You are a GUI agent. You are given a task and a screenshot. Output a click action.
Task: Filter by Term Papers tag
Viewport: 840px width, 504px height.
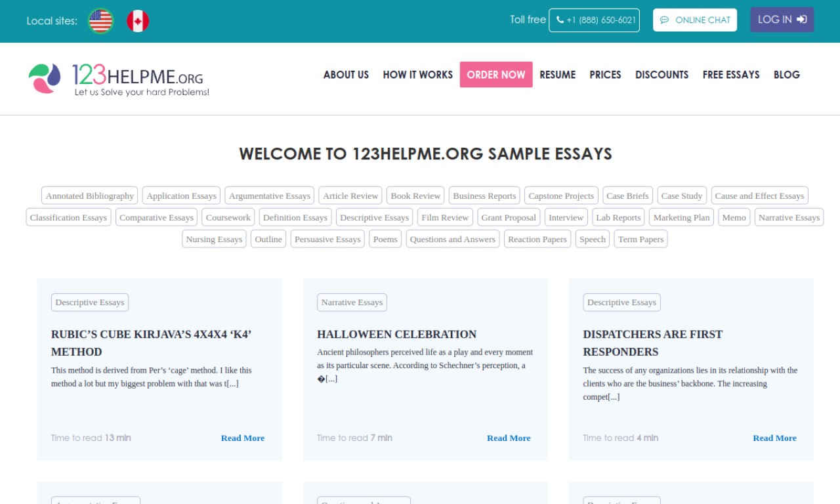[640, 239]
